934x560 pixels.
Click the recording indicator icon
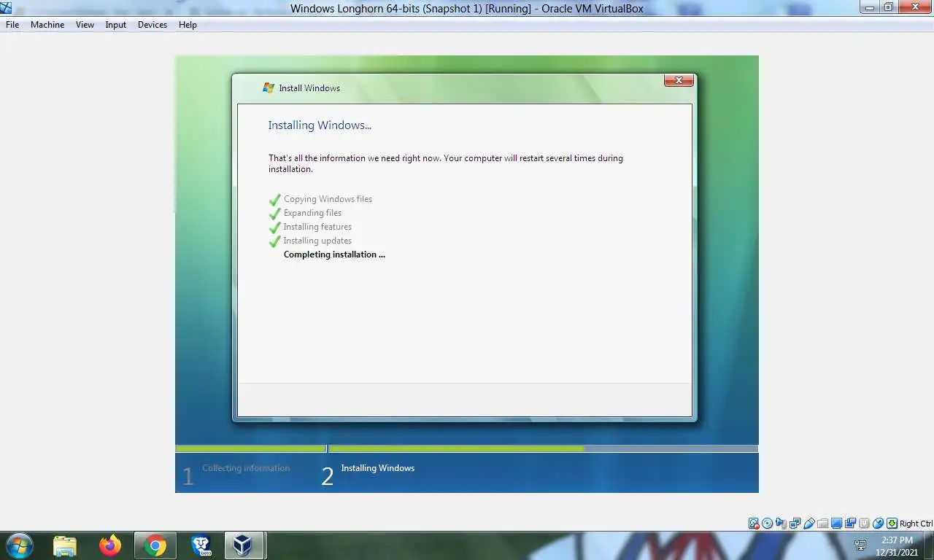click(850, 523)
